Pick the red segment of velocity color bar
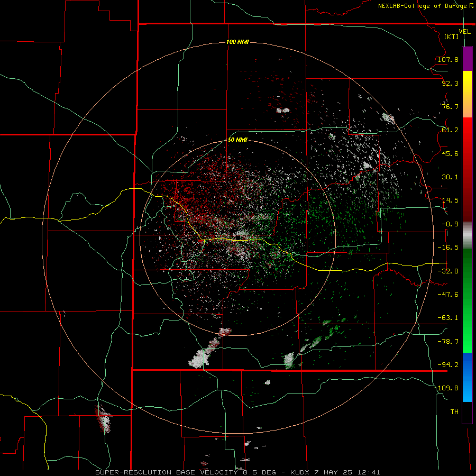476x476 pixels. click(467, 169)
